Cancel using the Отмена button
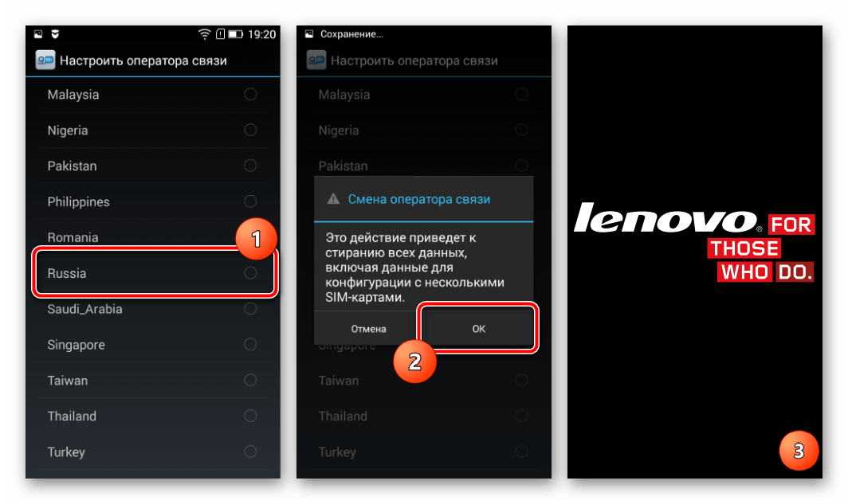This screenshot has width=848, height=504. click(x=368, y=329)
